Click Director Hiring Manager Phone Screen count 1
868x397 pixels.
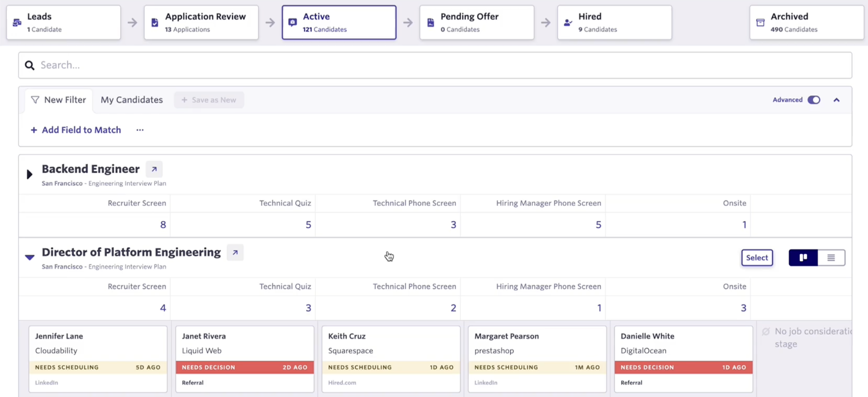[599, 308]
